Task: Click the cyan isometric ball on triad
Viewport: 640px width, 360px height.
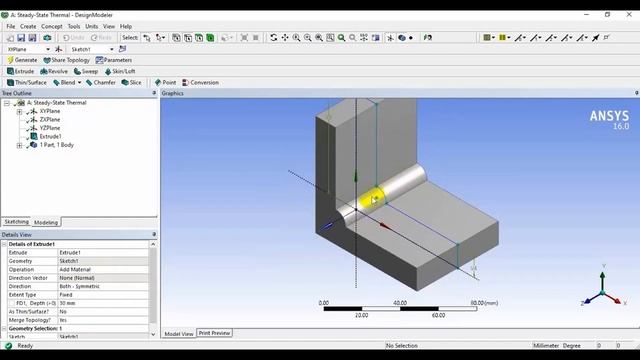Action: [602, 293]
